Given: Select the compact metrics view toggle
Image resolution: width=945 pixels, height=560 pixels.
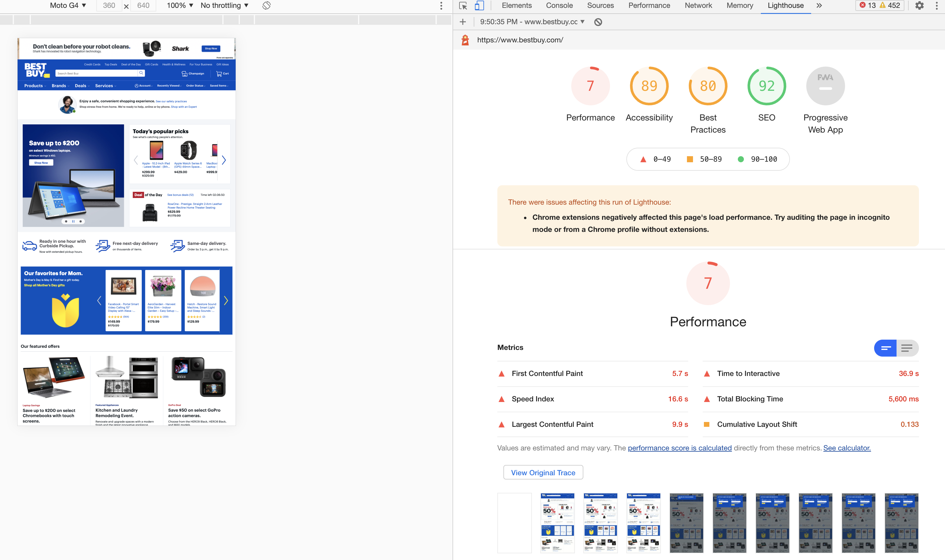Looking at the screenshot, I should (886, 348).
